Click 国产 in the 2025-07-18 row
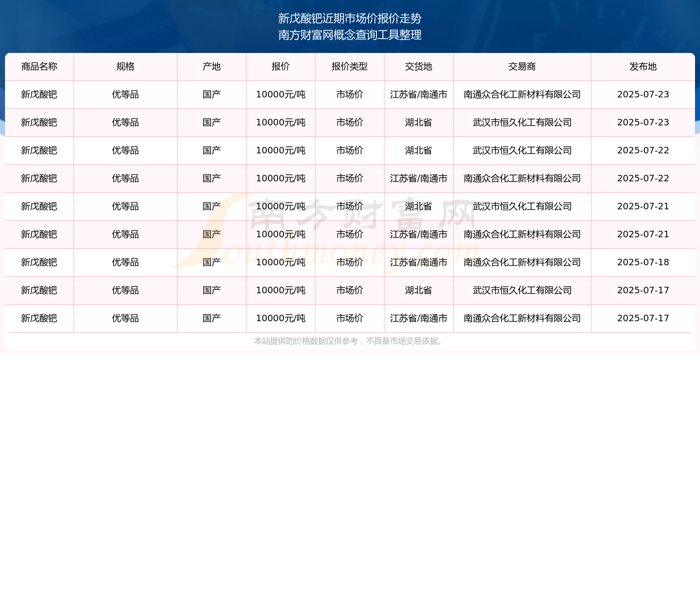 click(212, 262)
